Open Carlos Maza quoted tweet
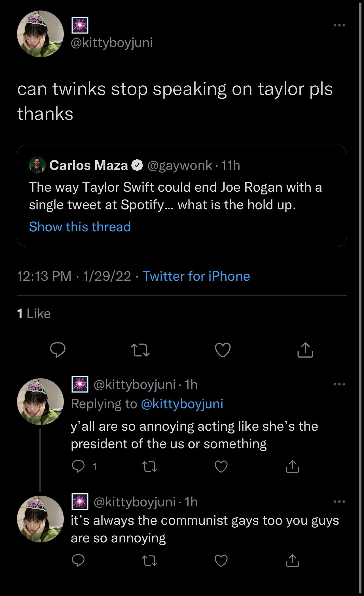364x596 pixels. click(182, 196)
